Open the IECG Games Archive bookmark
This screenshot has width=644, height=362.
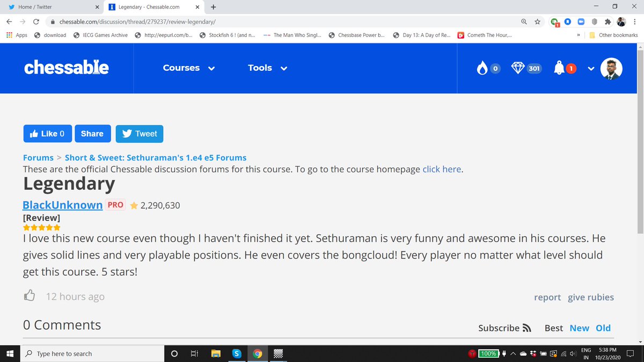(x=100, y=35)
